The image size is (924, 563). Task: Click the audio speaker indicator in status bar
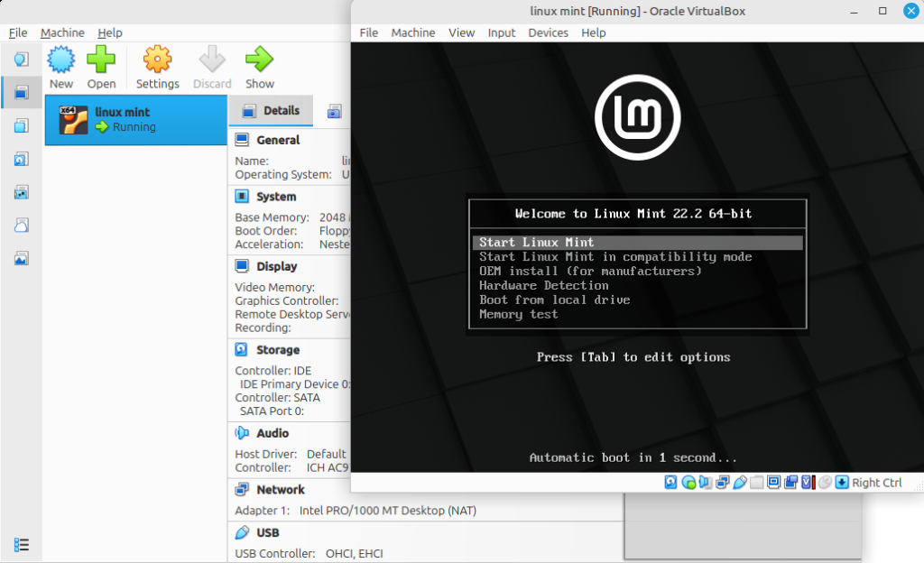705,483
